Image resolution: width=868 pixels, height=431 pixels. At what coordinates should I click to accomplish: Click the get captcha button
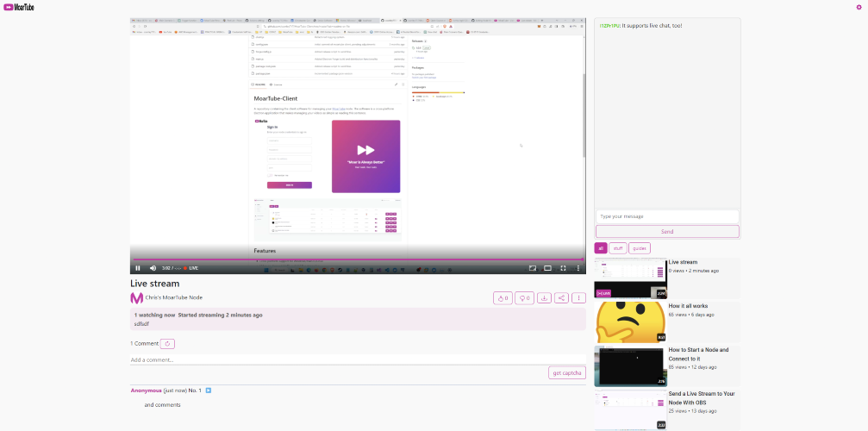(567, 373)
